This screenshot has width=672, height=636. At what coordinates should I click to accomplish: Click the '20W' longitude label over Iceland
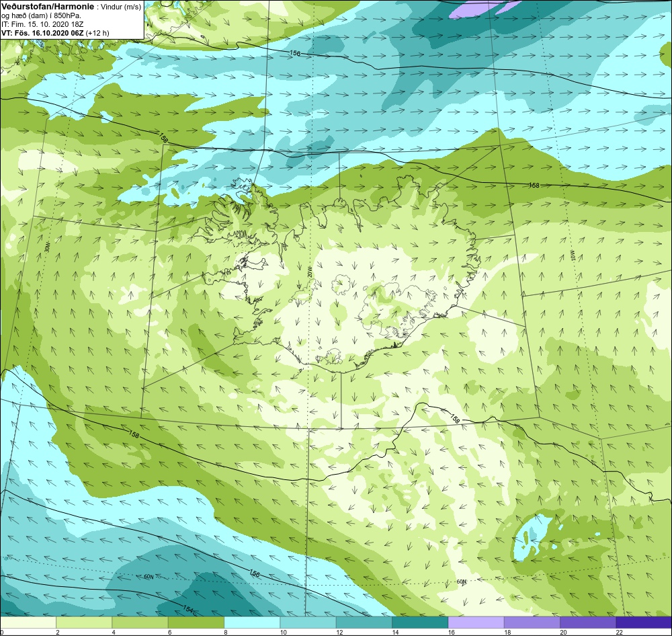coord(310,271)
